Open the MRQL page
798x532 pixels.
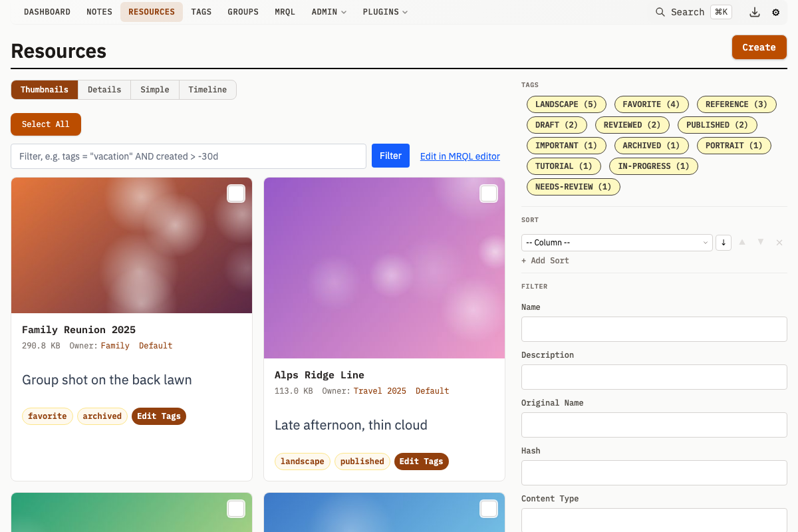pos(285,12)
